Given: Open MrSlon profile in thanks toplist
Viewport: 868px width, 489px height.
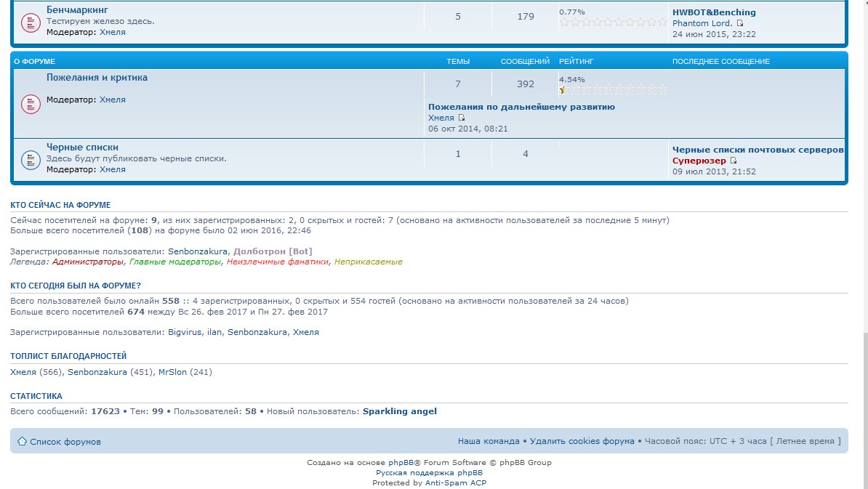Looking at the screenshot, I should click(x=172, y=372).
